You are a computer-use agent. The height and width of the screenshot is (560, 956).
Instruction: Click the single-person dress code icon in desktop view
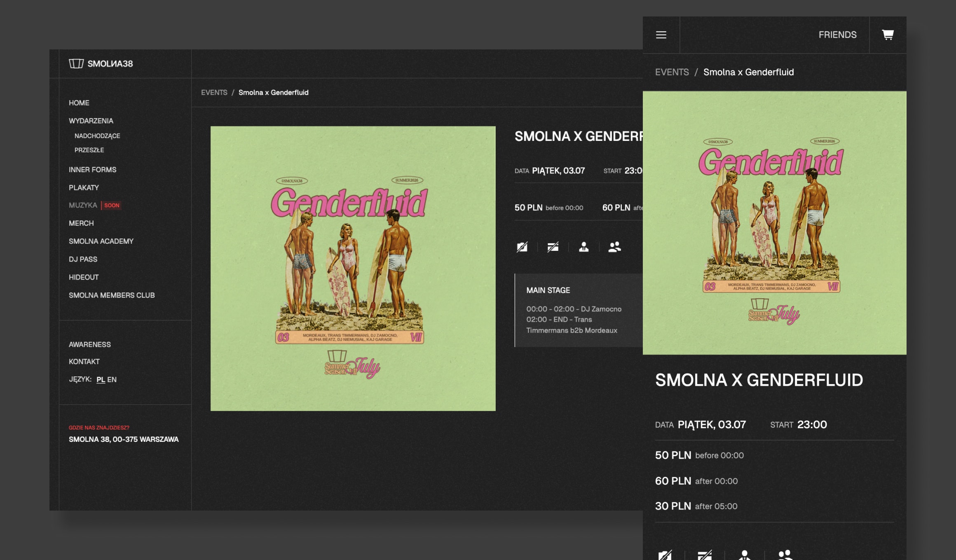[x=584, y=247]
